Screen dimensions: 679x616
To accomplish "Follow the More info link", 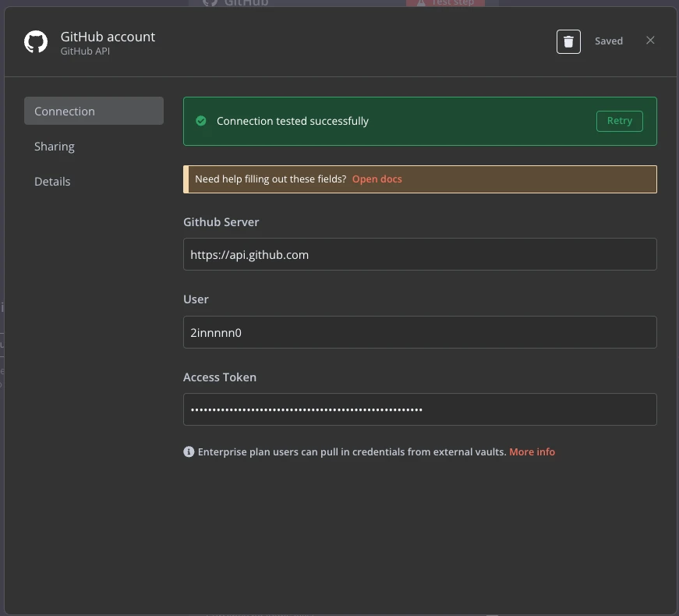I will [532, 451].
